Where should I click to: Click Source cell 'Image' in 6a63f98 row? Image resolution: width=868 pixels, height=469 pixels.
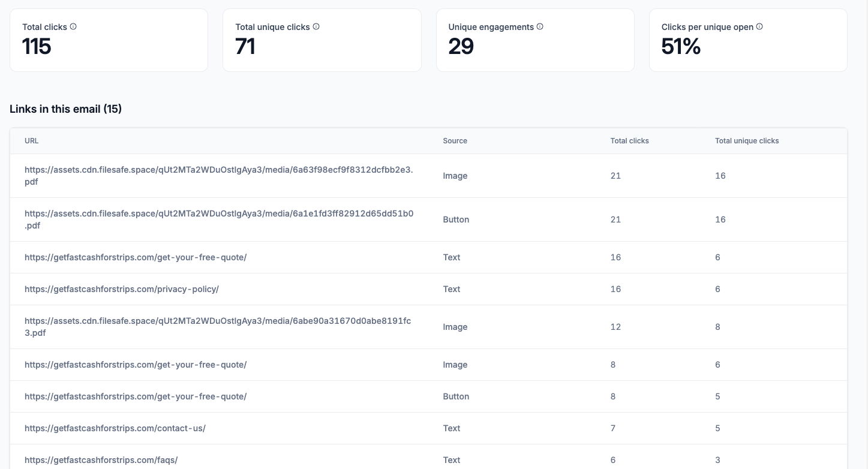tap(455, 176)
